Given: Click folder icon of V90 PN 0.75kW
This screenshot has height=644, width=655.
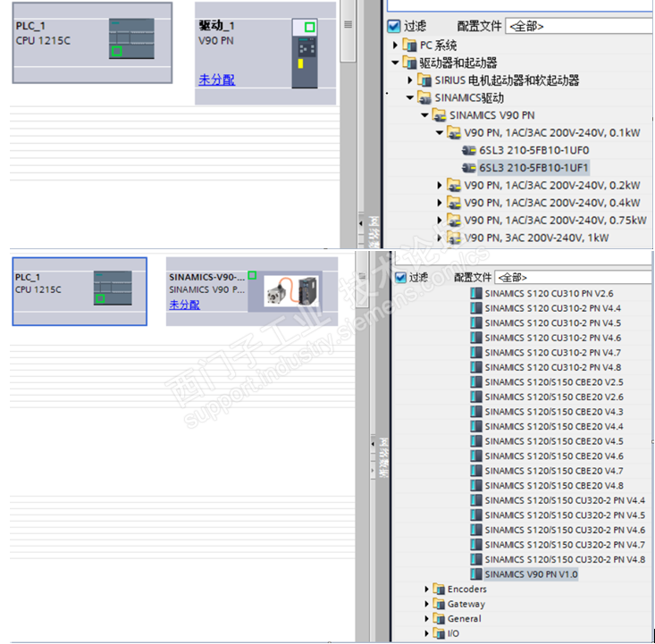Looking at the screenshot, I should tap(454, 220).
